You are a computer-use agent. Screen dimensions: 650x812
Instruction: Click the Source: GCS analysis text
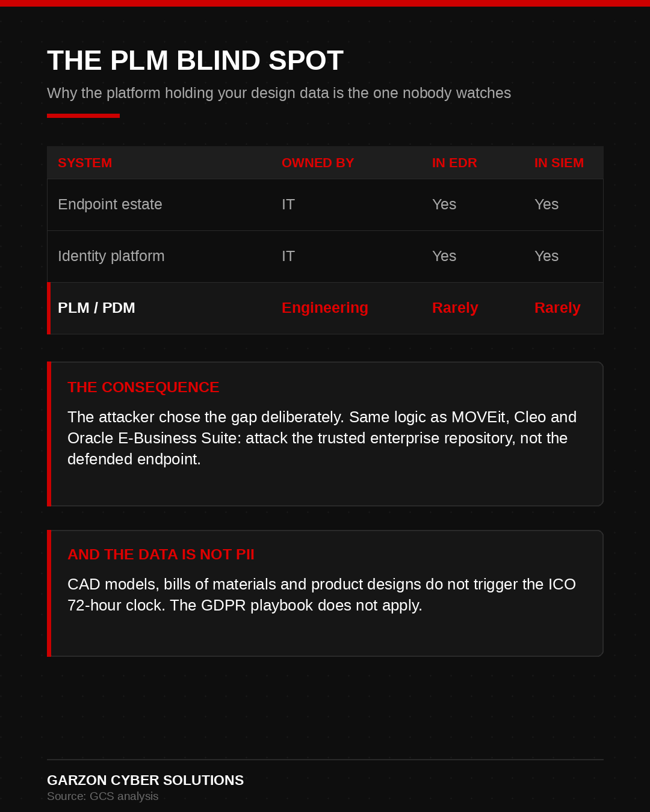click(x=103, y=796)
